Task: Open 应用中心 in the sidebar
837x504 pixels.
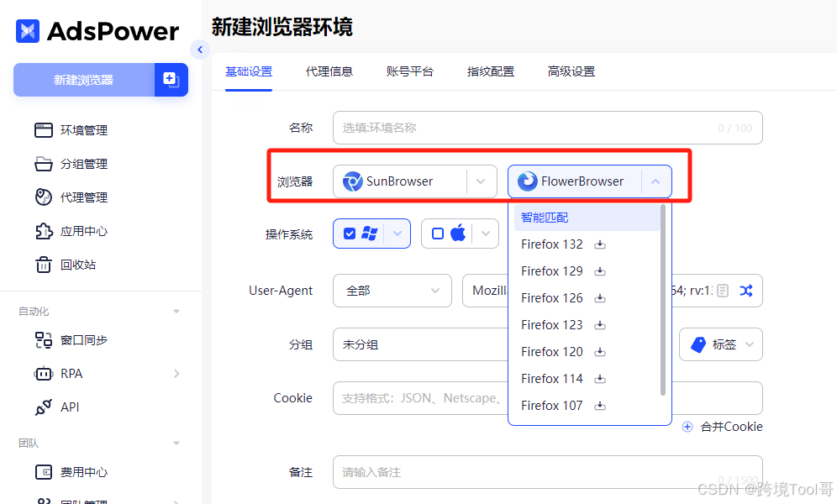Action: (x=71, y=231)
